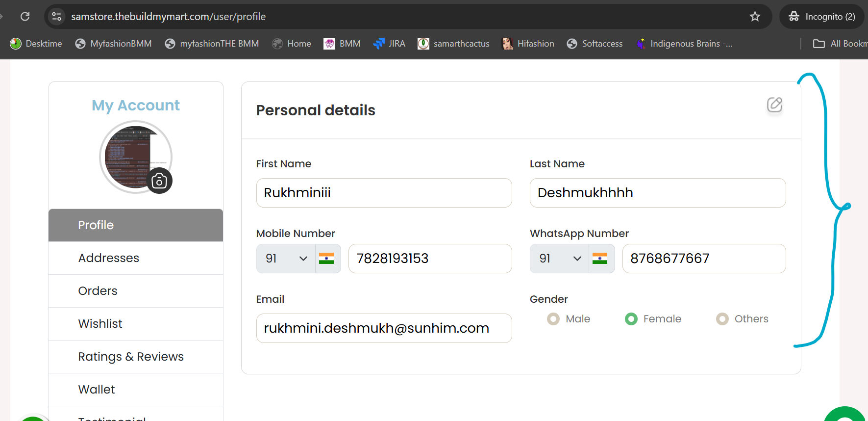This screenshot has height=421, width=868.
Task: Open the Softaccess bookmark
Action: pyautogui.click(x=595, y=44)
